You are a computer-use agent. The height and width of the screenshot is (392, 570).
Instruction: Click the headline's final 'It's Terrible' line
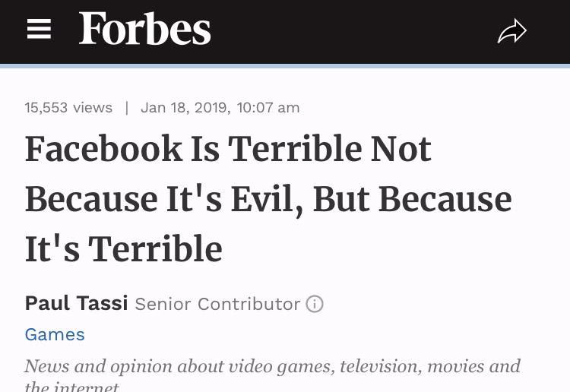[124, 249]
